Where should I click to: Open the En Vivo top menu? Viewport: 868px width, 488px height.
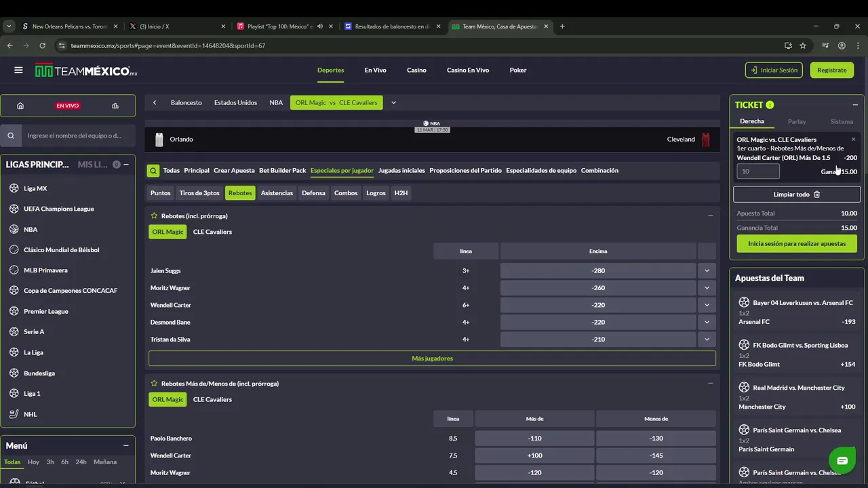coord(375,70)
